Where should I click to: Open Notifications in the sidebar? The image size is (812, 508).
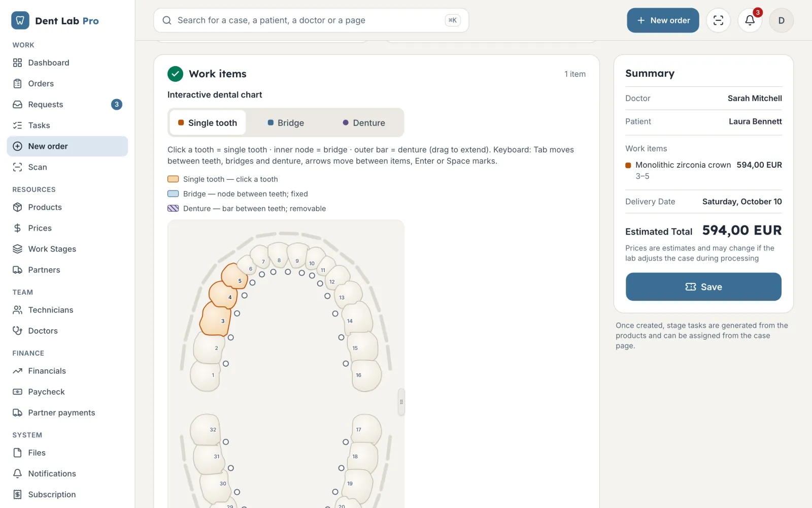pos(67,473)
